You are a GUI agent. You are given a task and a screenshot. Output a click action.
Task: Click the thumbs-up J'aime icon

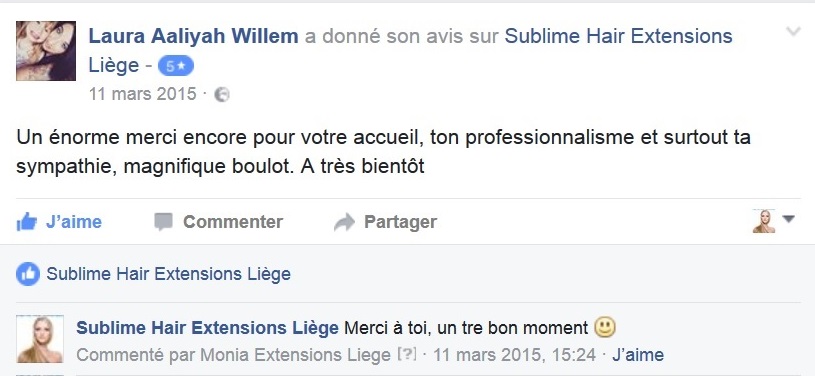click(x=27, y=222)
